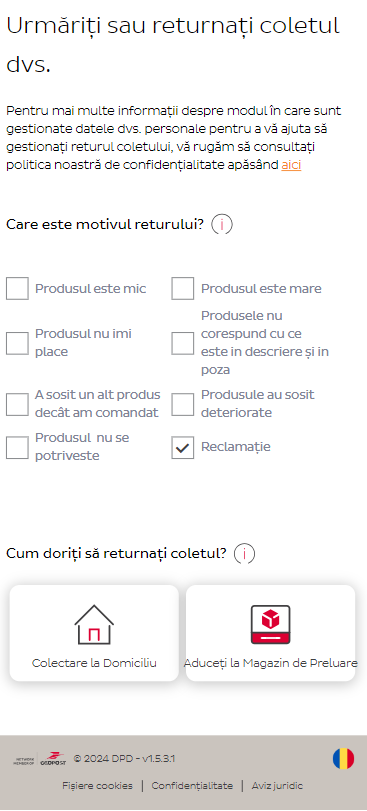
Task: Uncheck the 'Reclamație' checkbox
Action: pos(182,447)
